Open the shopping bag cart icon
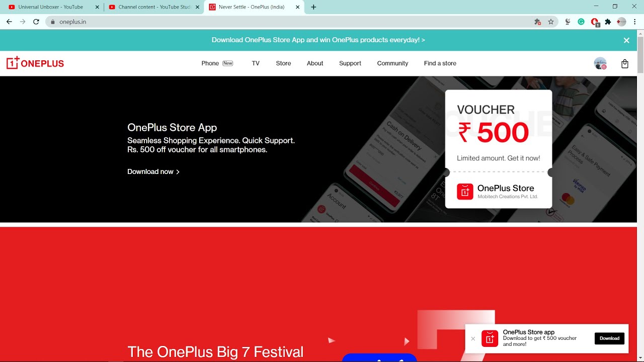The width and height of the screenshot is (644, 362). [624, 63]
